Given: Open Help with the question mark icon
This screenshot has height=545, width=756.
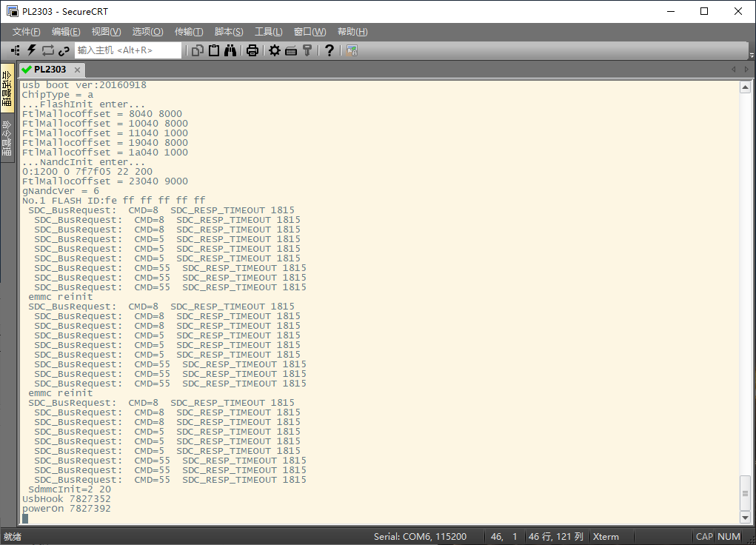Looking at the screenshot, I should (330, 50).
